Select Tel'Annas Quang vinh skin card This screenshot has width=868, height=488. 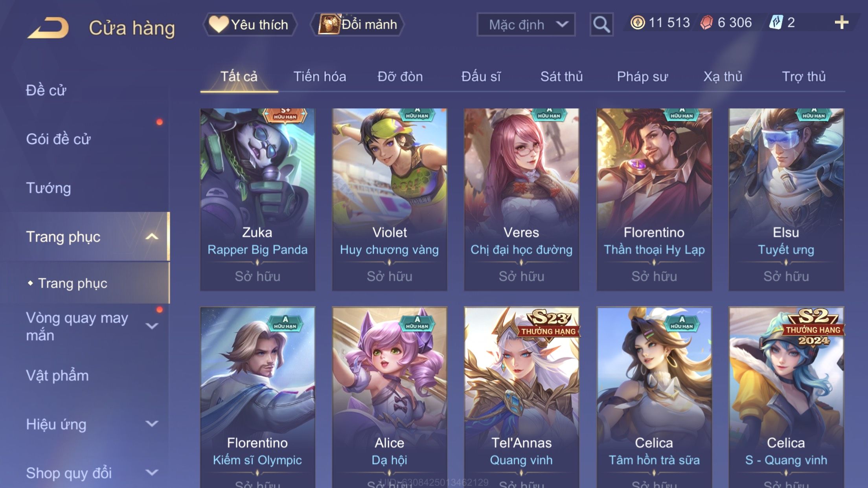(x=521, y=397)
